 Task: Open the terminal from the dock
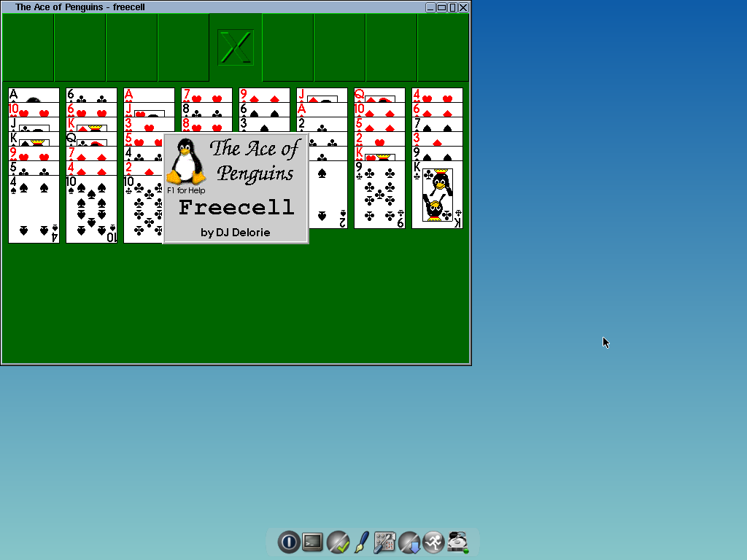313,542
